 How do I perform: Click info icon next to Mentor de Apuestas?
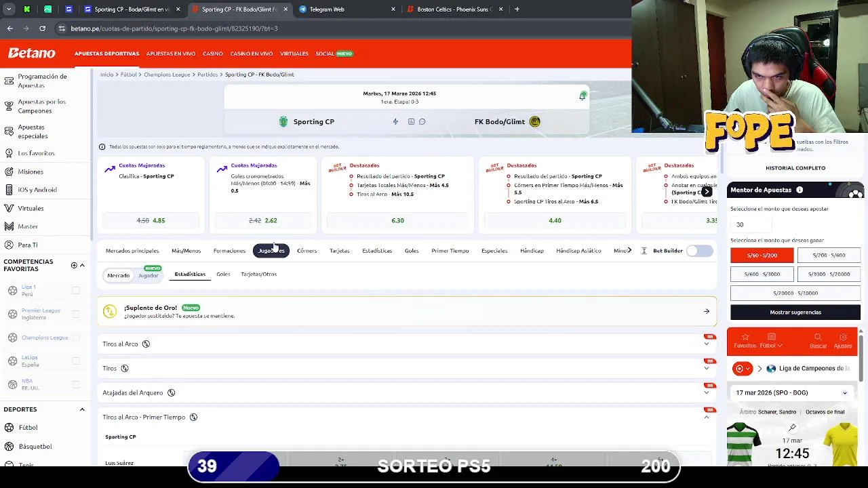tap(800, 190)
